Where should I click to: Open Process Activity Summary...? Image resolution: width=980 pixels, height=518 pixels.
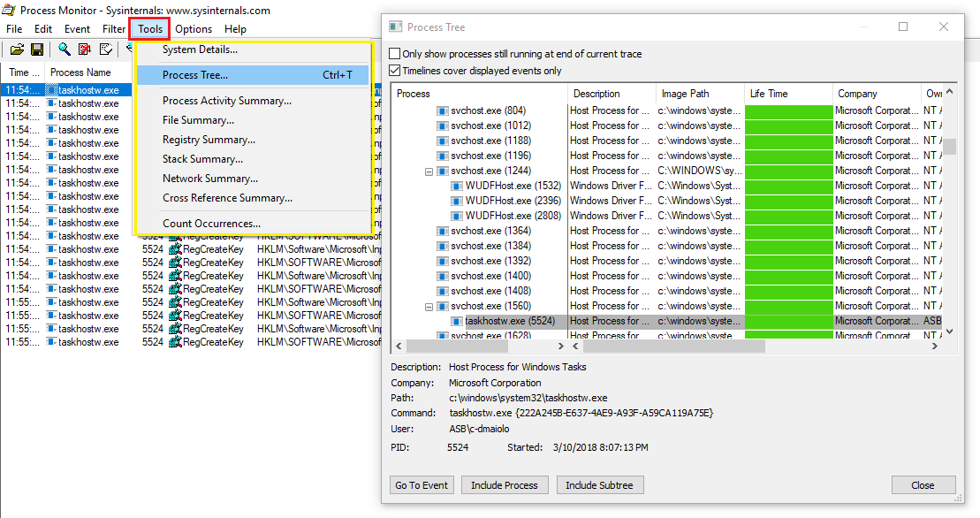253,101
